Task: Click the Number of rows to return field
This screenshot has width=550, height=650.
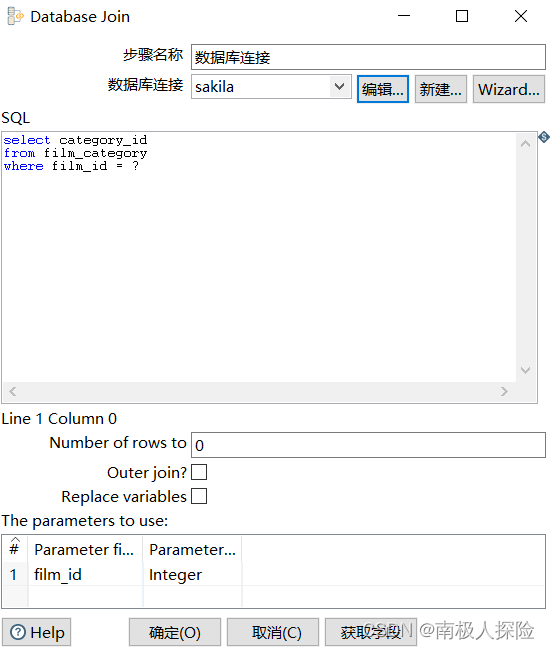Action: [x=368, y=445]
